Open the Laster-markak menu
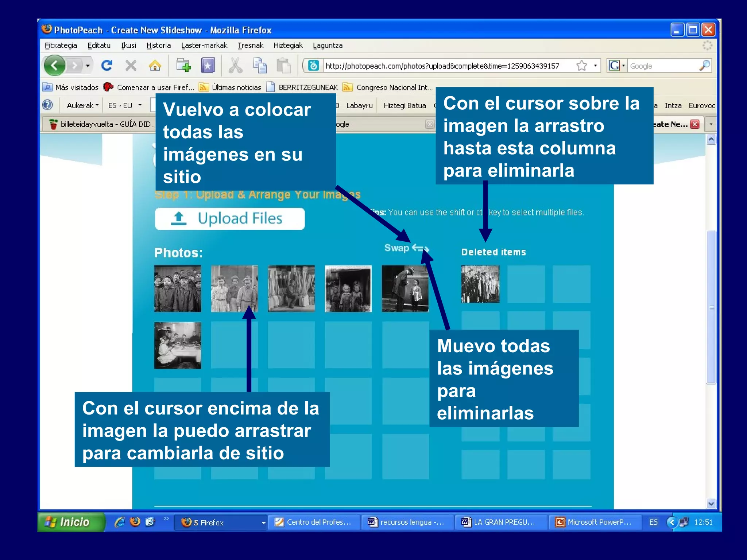This screenshot has width=747, height=560. (x=204, y=46)
